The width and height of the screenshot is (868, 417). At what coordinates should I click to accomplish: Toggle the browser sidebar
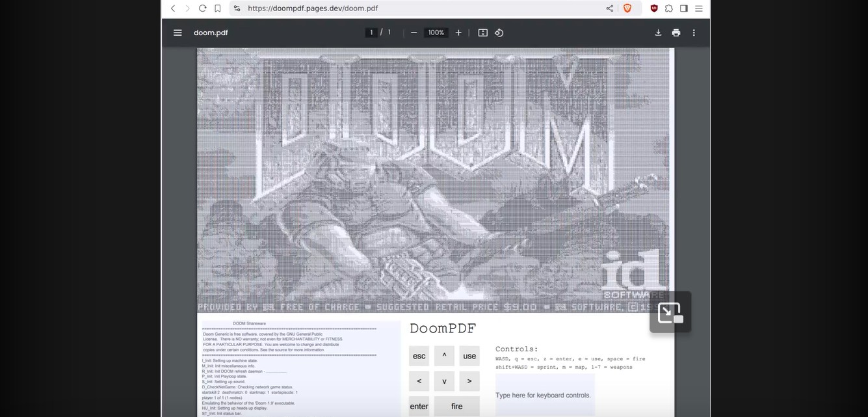(x=684, y=8)
